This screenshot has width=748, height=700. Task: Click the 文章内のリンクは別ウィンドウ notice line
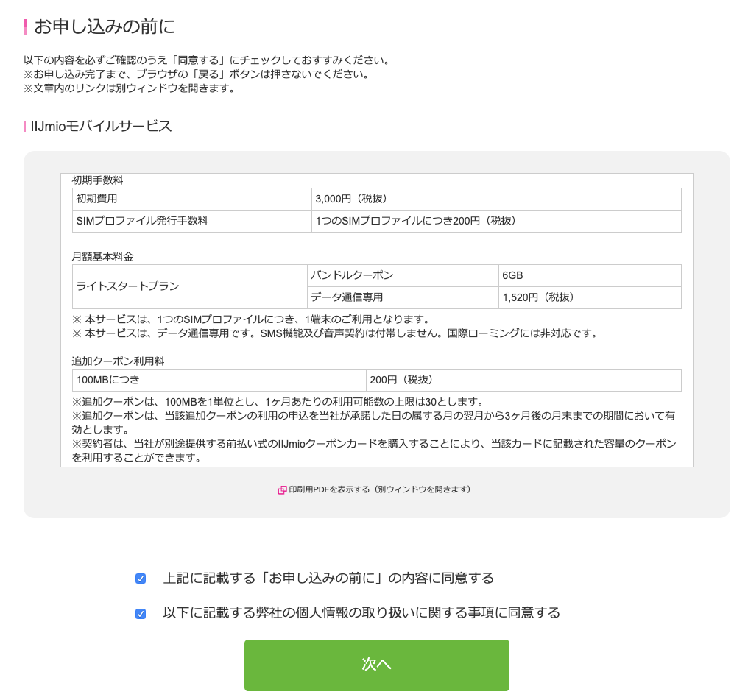coord(130,88)
